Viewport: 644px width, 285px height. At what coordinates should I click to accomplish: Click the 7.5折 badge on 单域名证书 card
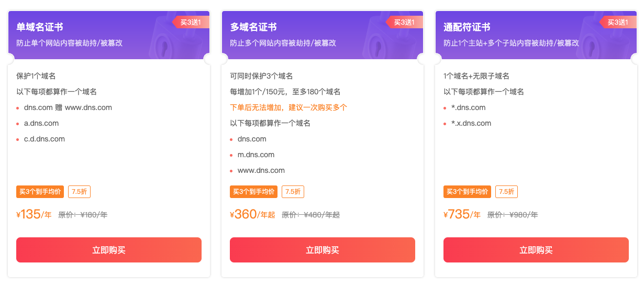(x=80, y=192)
